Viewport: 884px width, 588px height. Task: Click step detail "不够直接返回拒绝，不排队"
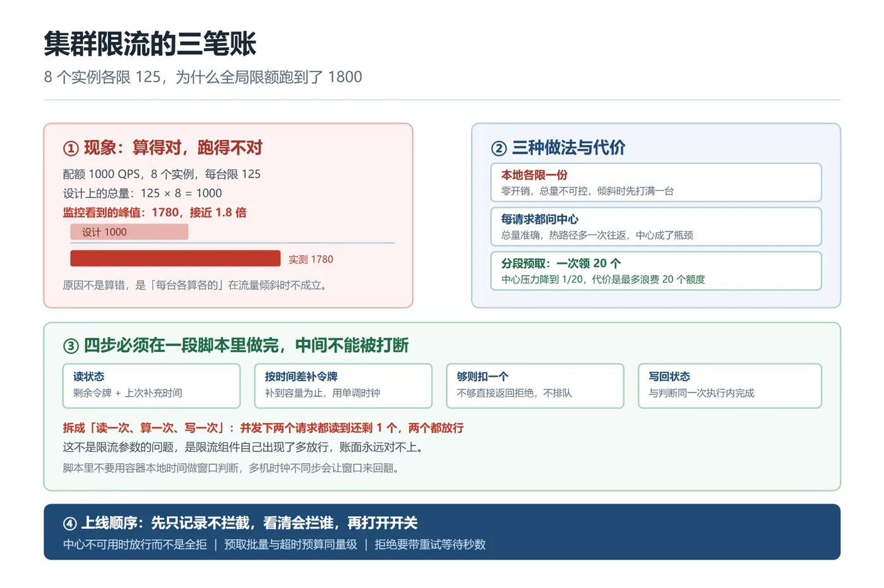click(515, 393)
